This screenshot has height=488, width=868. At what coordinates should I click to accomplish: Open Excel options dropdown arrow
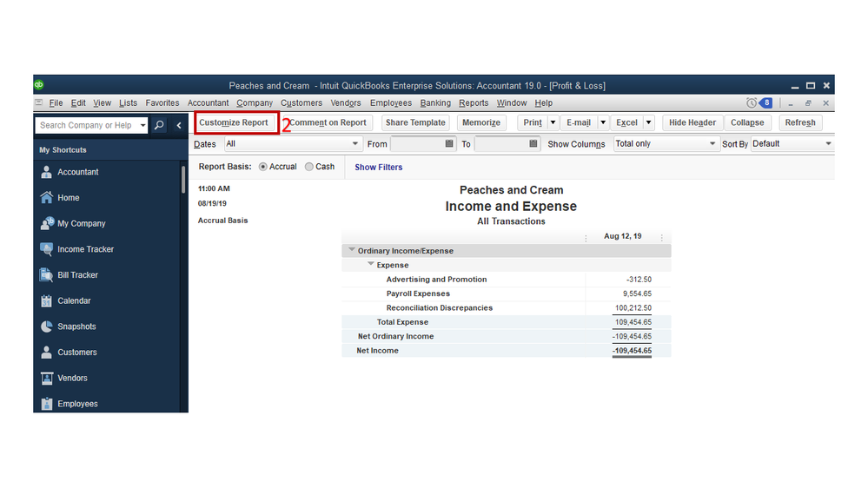click(x=648, y=122)
